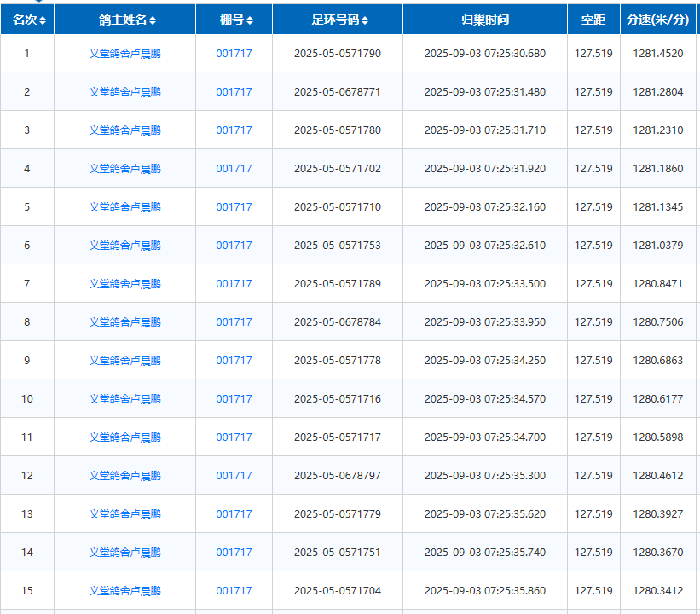Click the return time 07:25:34.700 cell
This screenshot has width=700, height=614.
pos(484,437)
